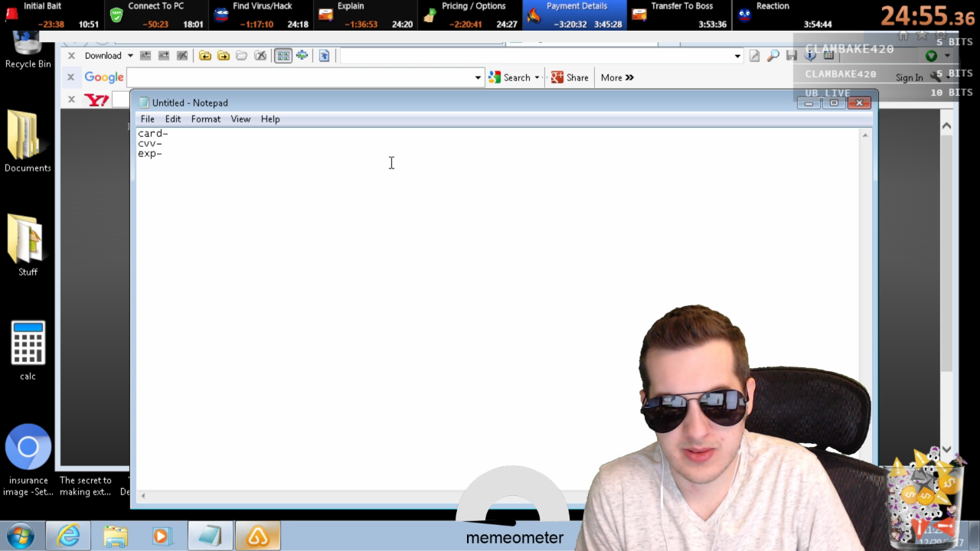Click the Notepad icon in the title bar
The width and height of the screenshot is (980, 551).
[x=143, y=103]
